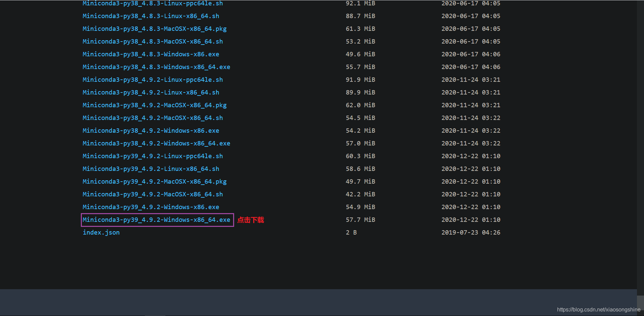Open the index.json file link
Image resolution: width=644 pixels, height=316 pixels.
coord(101,233)
